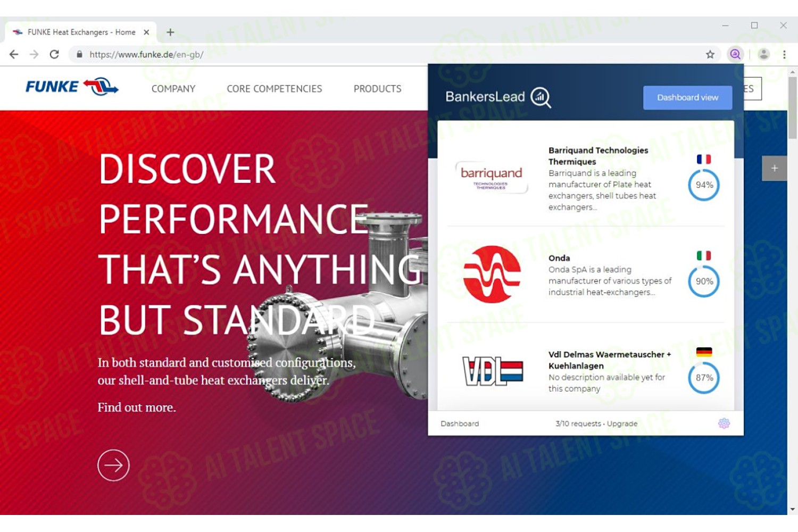Viewport: 798px width, 532px height.
Task: Go back to the previous page
Action: 14,54
